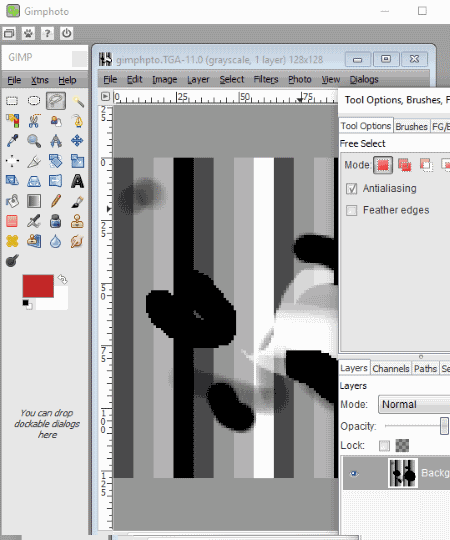Select the Ellipse Select tool

pos(34,101)
